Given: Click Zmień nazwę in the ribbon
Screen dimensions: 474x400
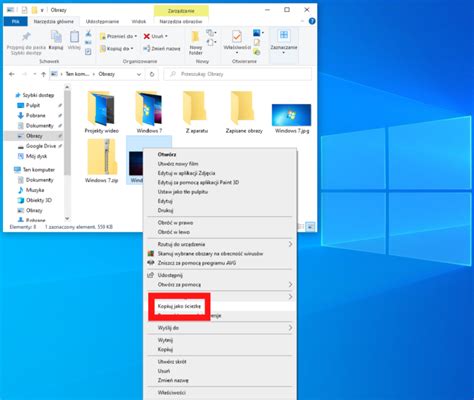Looking at the screenshot, I should pyautogui.click(x=162, y=49).
